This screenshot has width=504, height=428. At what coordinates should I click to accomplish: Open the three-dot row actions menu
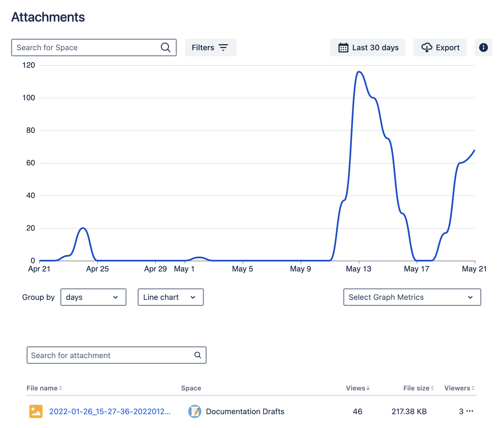(470, 411)
